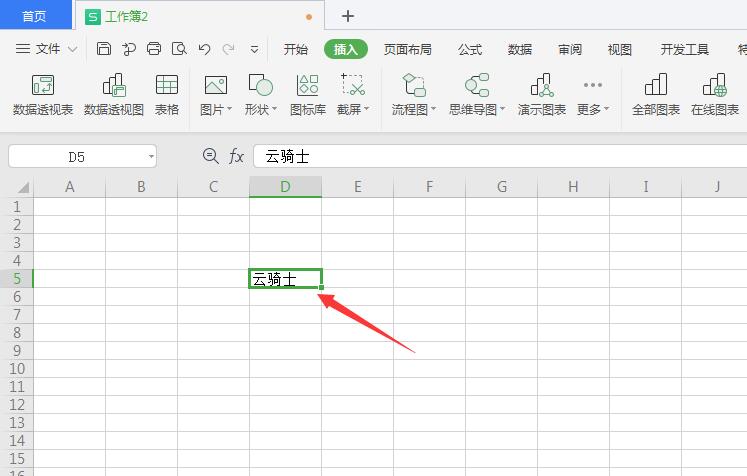This screenshot has width=747, height=476.
Task: Click the fx insert function icon
Action: tap(236, 156)
